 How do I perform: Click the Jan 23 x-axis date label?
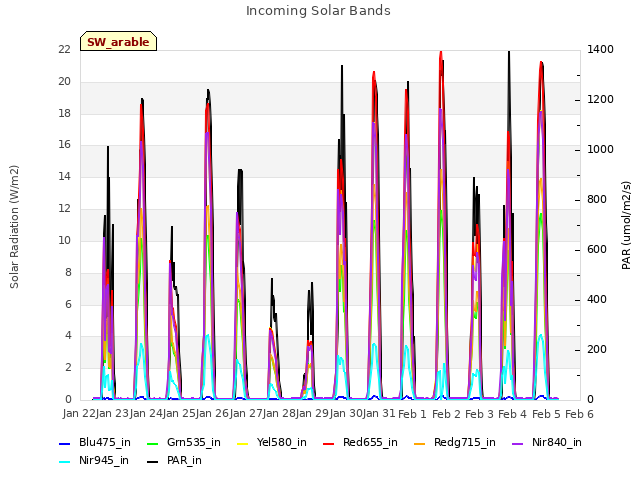click(x=112, y=413)
